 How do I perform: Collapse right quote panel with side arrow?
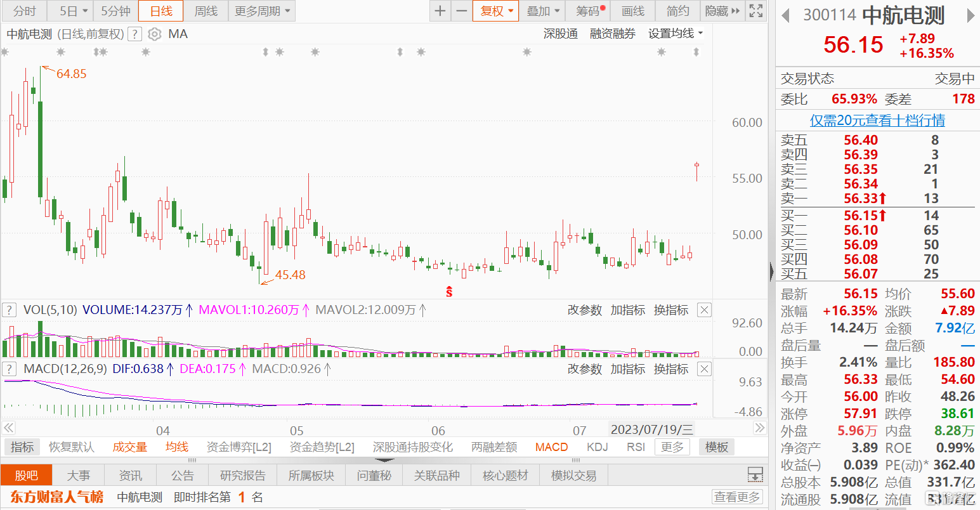click(x=771, y=272)
